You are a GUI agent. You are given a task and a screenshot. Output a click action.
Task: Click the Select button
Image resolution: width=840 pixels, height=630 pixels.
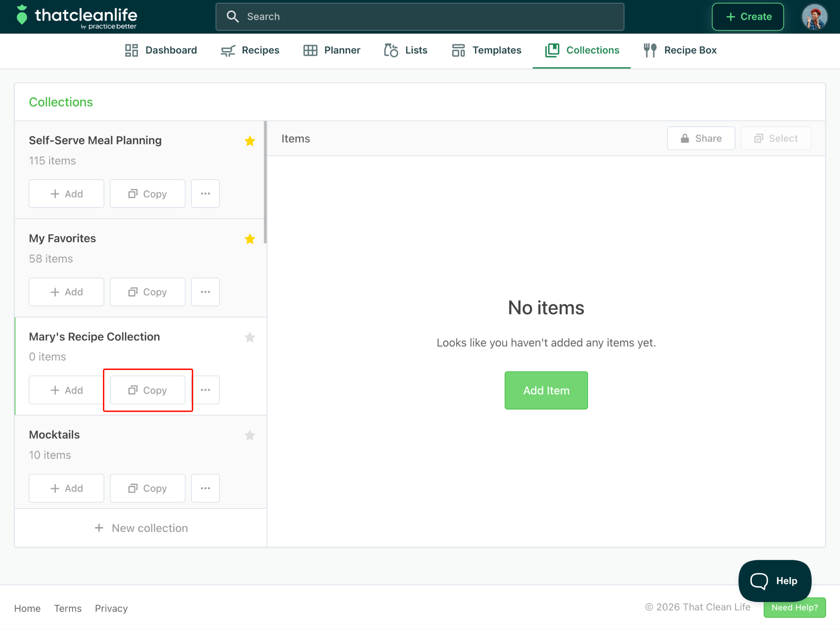(776, 138)
